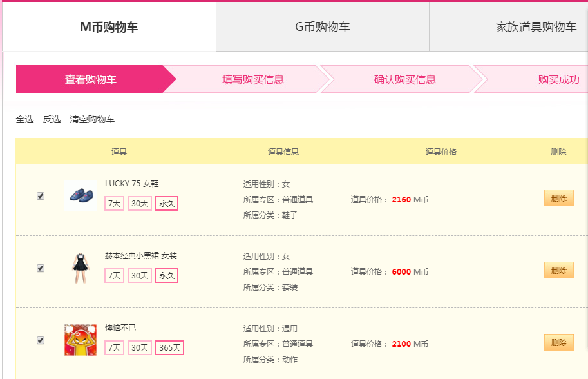Click the 反选 link
This screenshot has height=379, width=588.
click(52, 119)
